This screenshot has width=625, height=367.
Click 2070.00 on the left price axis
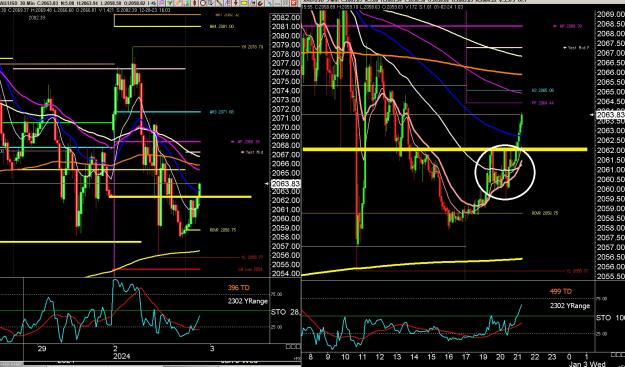285,128
